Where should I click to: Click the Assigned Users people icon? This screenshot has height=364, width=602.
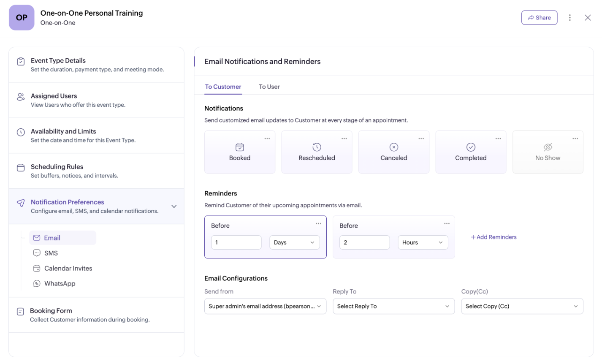tap(21, 97)
